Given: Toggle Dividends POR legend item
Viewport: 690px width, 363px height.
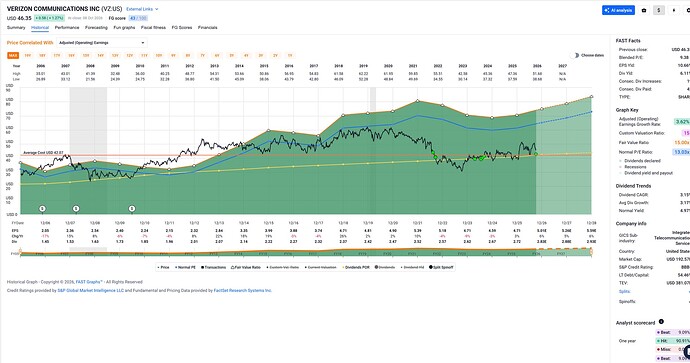Looking at the screenshot, I should [x=356, y=267].
